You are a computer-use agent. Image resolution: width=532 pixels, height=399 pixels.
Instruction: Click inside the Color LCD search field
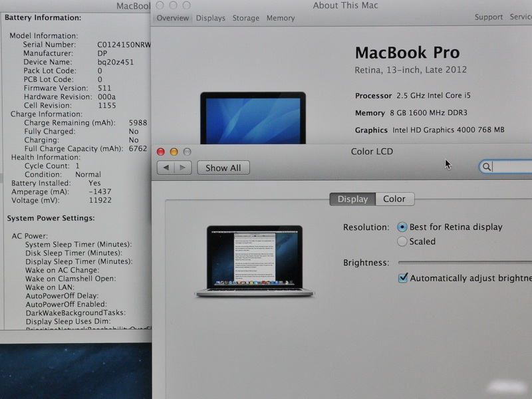505,167
